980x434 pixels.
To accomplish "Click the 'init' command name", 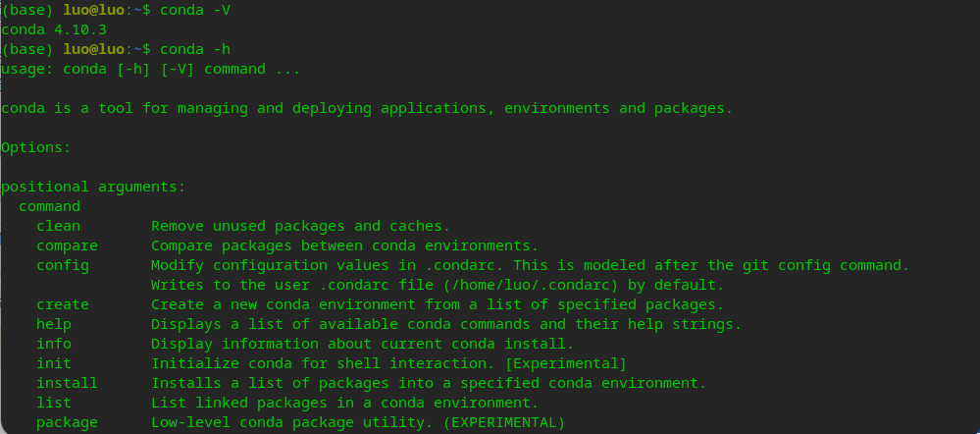I will click(54, 363).
